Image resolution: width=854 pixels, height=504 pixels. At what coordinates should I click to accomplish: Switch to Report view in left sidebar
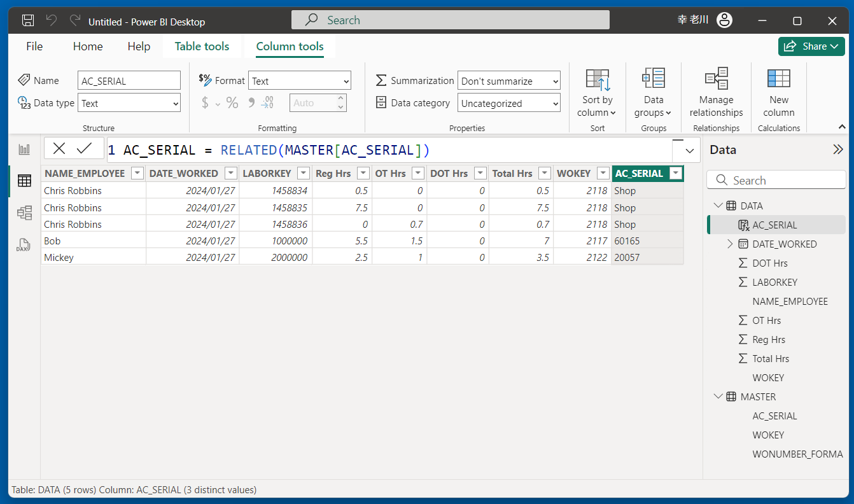pos(24,150)
